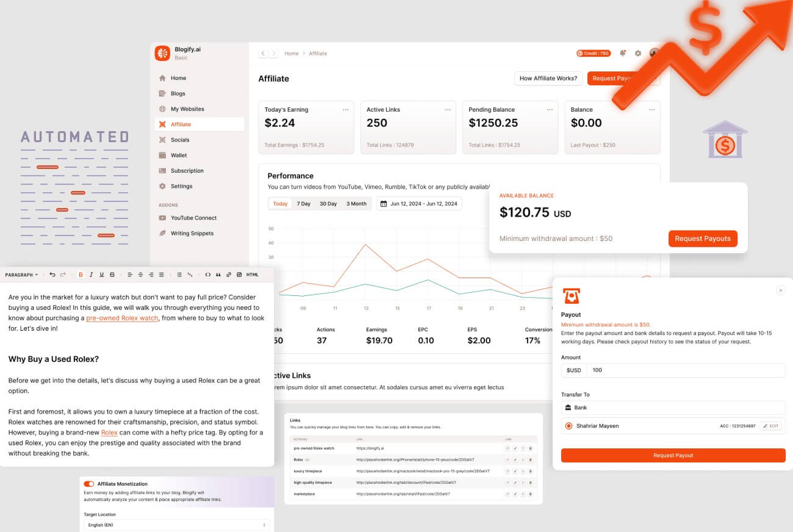Viewport: 793px width, 532px height.
Task: Toggle Underline formatting in editor
Action: [x=101, y=275]
